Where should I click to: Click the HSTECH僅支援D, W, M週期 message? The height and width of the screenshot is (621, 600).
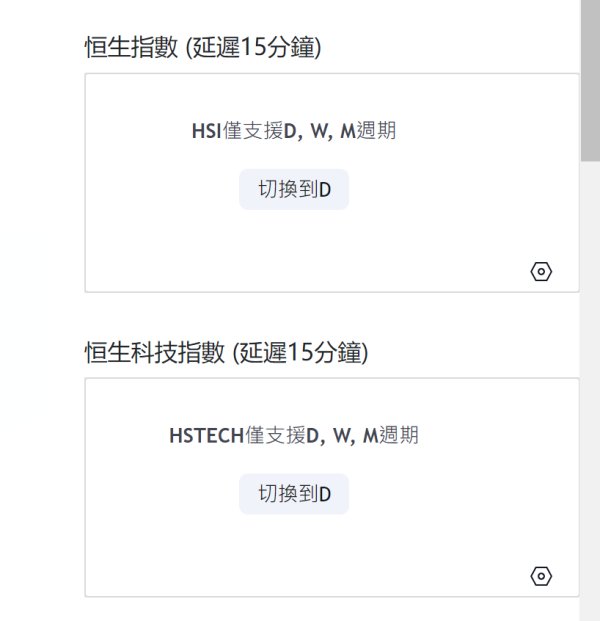[294, 435]
